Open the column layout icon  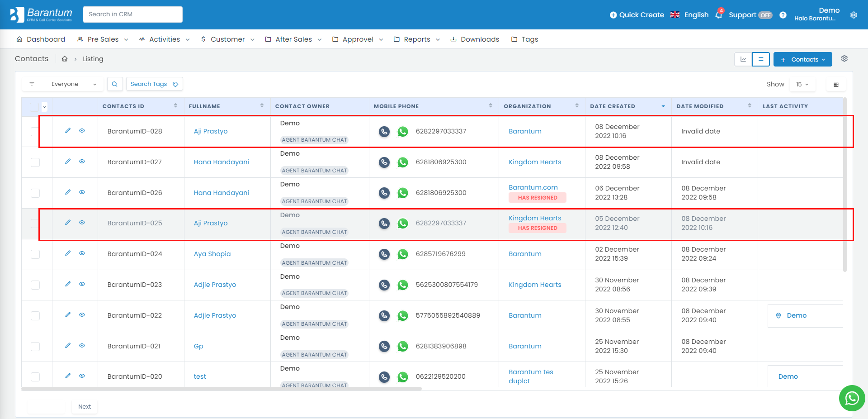coord(836,85)
